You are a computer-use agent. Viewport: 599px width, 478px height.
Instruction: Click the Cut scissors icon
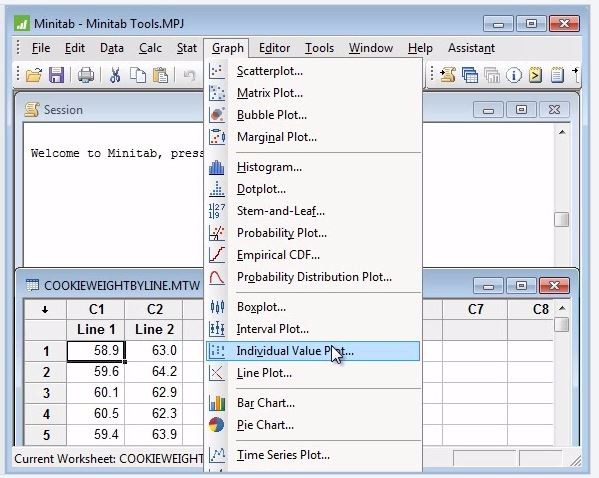click(x=115, y=75)
